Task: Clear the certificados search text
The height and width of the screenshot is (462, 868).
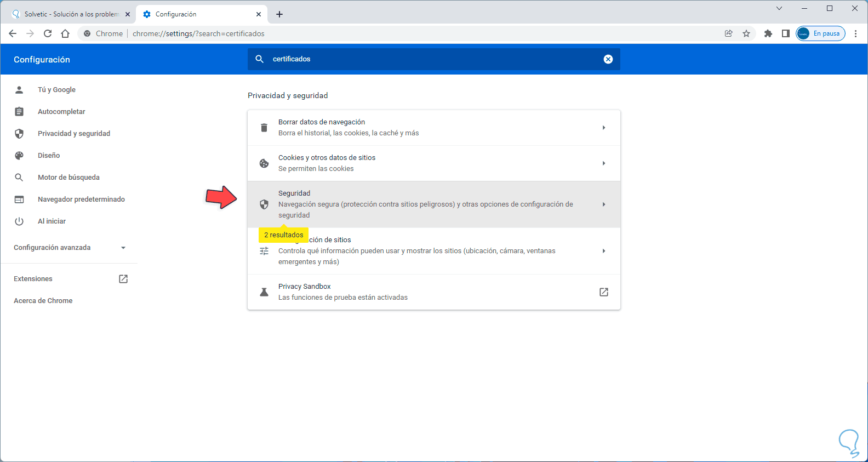Action: point(608,59)
